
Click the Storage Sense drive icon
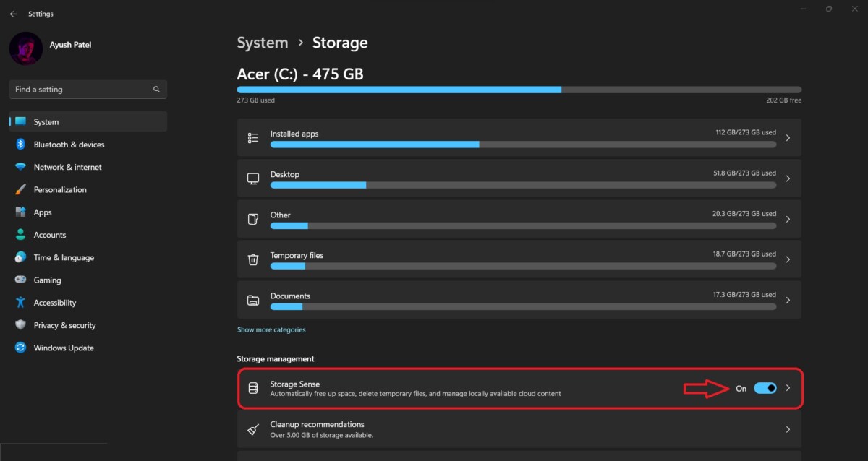click(x=253, y=388)
